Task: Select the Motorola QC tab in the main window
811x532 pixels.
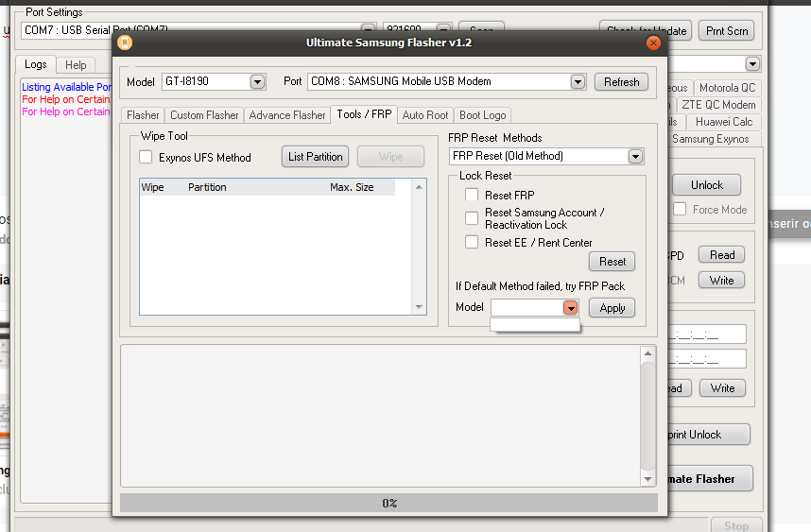Action: [727, 88]
